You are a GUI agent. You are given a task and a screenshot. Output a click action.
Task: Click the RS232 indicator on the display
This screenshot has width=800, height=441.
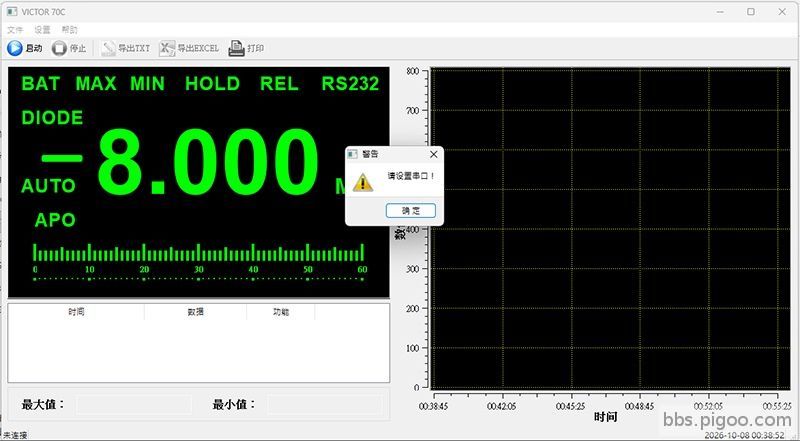[x=350, y=84]
